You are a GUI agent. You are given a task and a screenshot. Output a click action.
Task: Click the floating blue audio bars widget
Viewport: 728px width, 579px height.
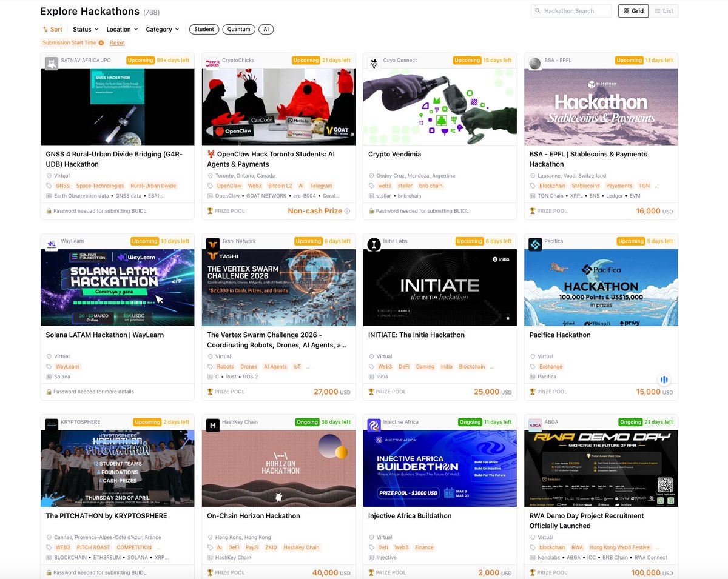tap(664, 380)
